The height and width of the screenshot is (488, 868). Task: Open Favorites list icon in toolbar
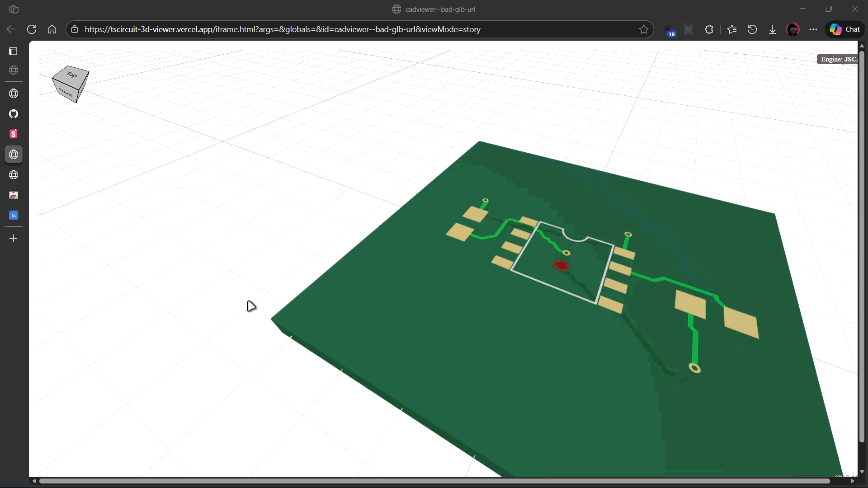[732, 29]
